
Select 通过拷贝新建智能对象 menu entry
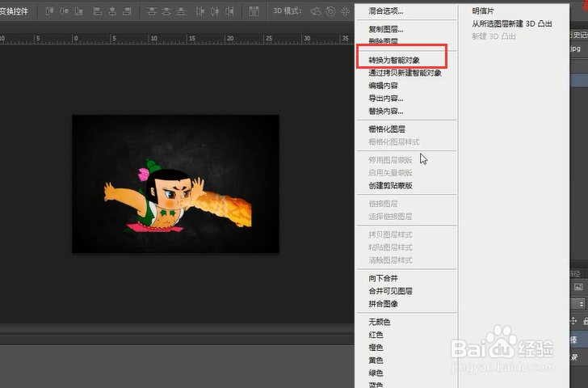[x=405, y=73]
